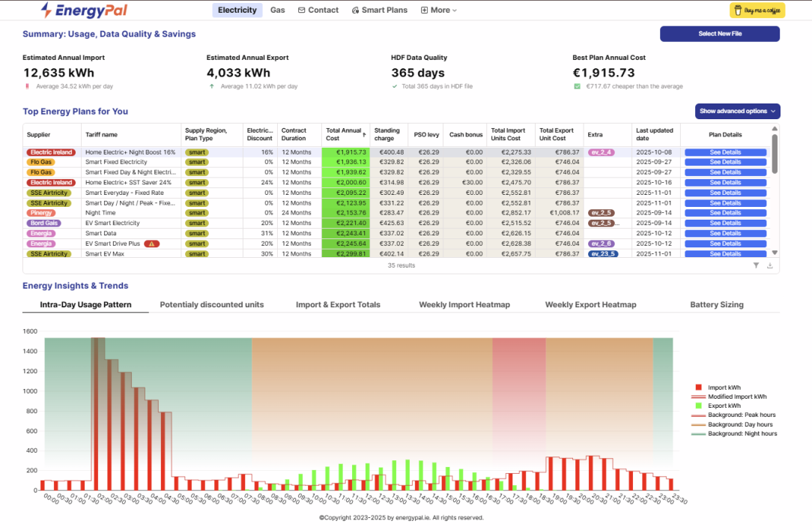See Details for Home Electric+ Night Boost

coord(725,152)
